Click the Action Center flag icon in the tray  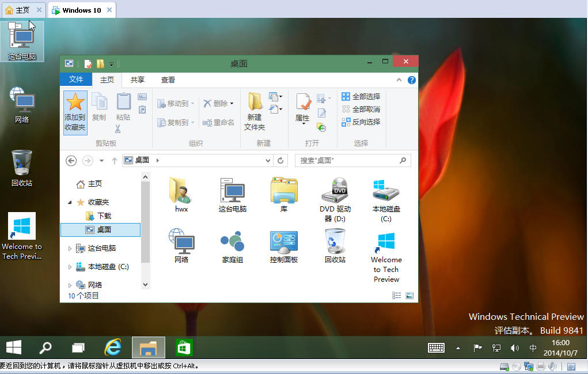[477, 348]
